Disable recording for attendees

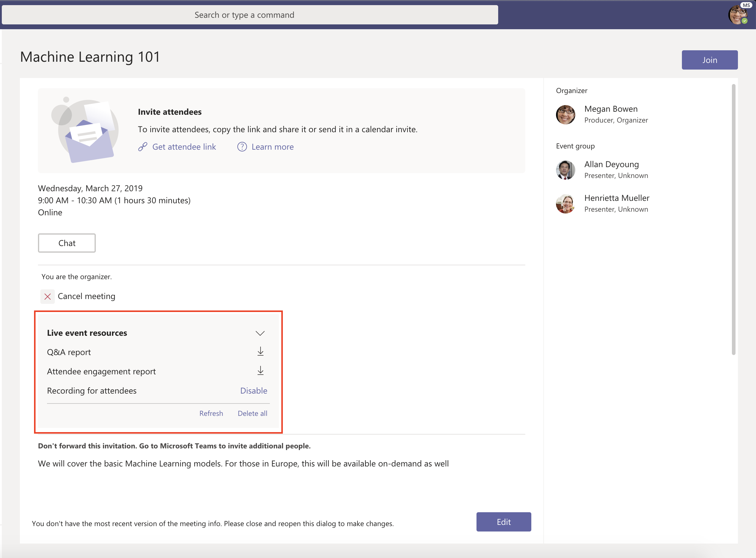tap(254, 391)
